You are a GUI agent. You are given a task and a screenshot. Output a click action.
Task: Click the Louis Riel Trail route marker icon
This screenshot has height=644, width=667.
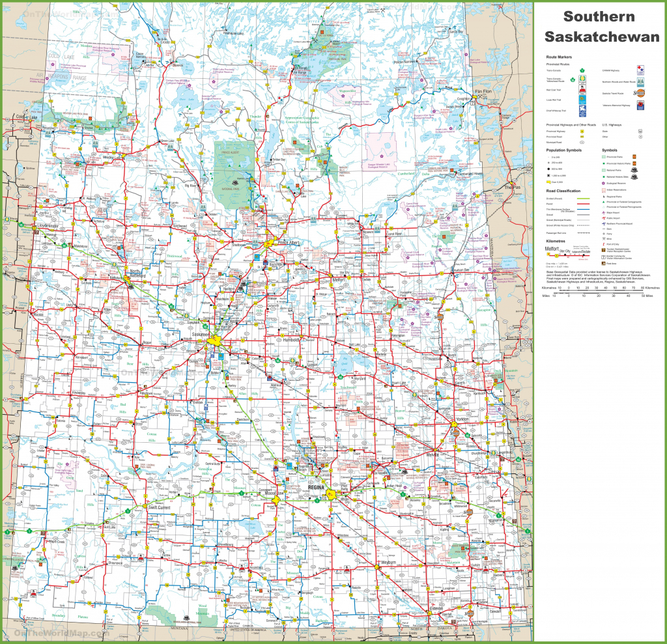582,100
